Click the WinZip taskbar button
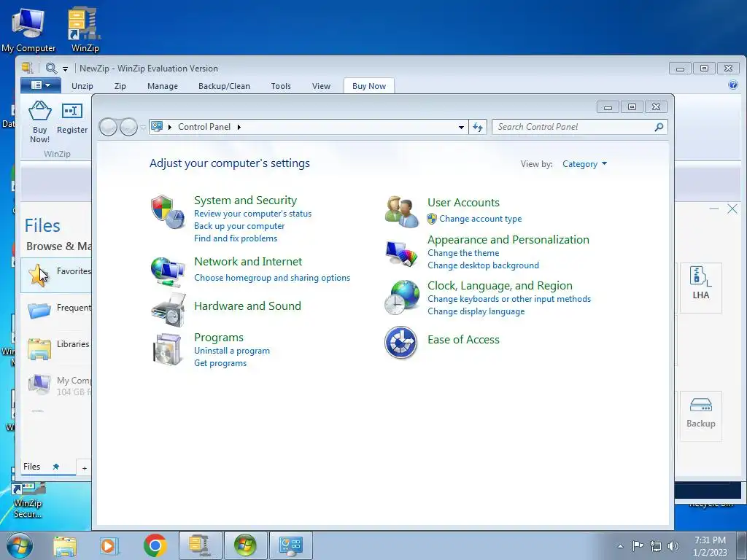This screenshot has width=747, height=560. pos(201,545)
